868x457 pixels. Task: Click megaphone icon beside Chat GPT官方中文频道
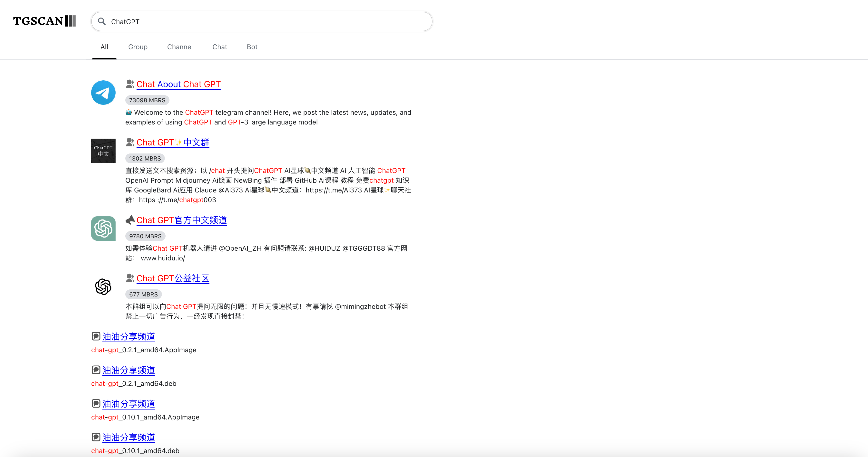[x=130, y=220]
